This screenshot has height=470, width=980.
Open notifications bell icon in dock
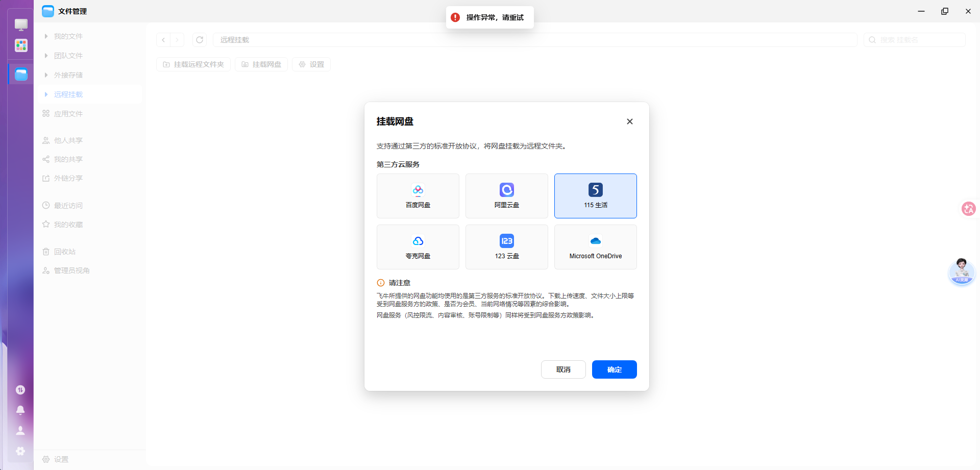[20, 410]
